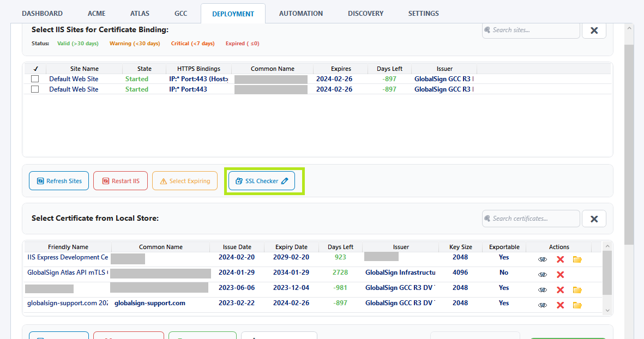
Task: Clear the certificate search with the X button
Action: (x=594, y=219)
